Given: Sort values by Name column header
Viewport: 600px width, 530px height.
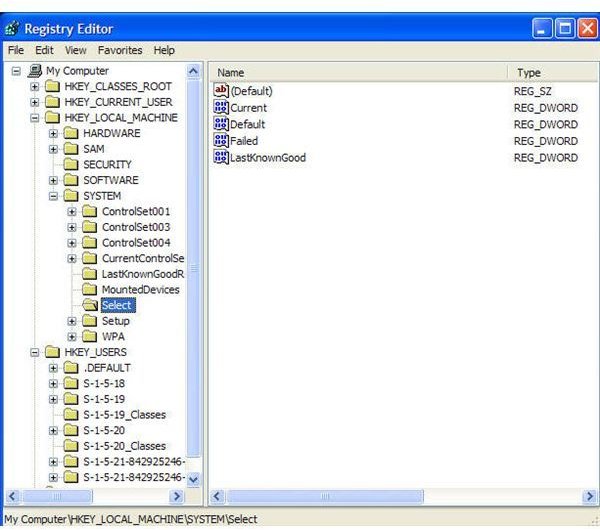Looking at the screenshot, I should [x=359, y=73].
